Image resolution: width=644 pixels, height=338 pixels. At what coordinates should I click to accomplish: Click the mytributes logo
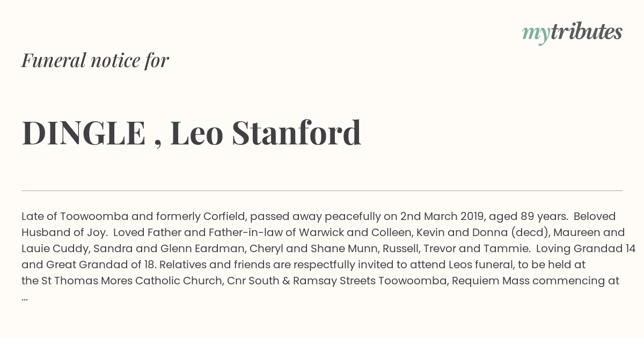572,33
